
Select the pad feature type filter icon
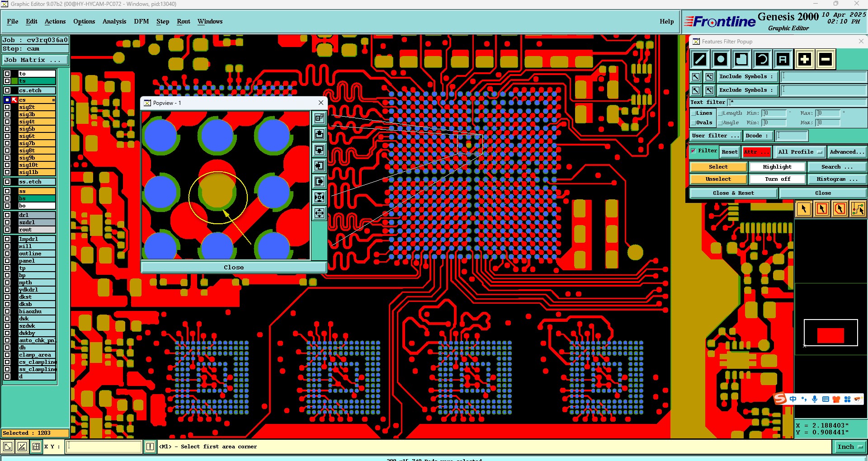pos(721,59)
